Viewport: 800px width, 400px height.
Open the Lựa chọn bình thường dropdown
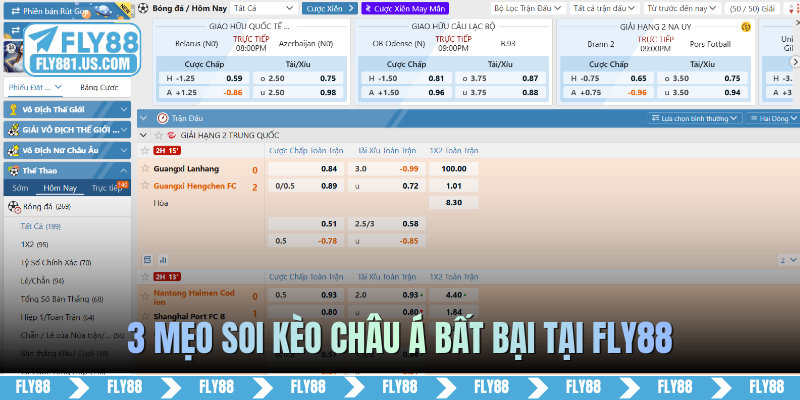tap(695, 118)
